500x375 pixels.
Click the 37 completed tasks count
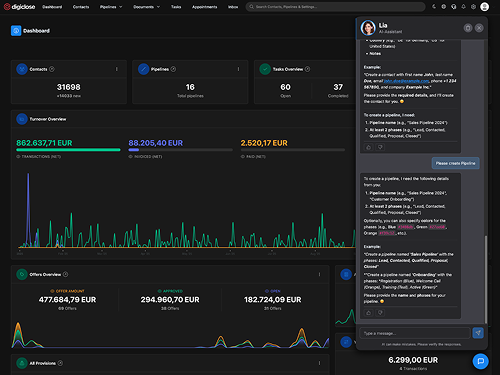(x=338, y=87)
